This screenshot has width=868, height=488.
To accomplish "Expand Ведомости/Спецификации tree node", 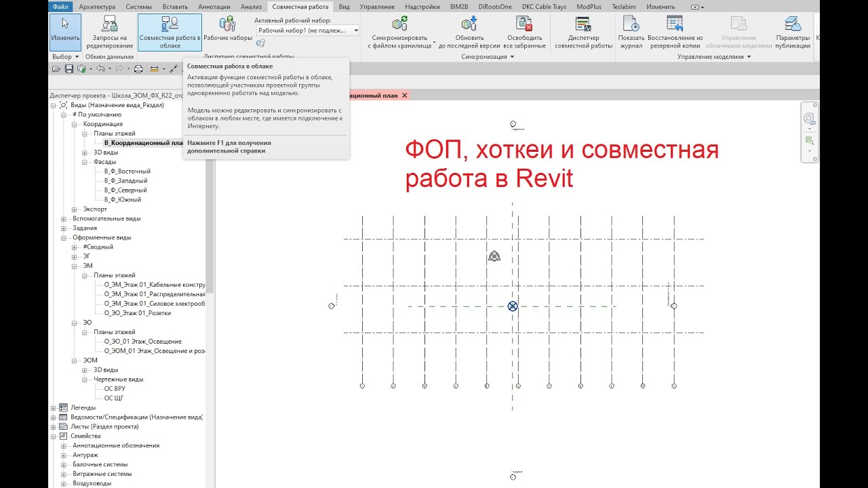I will click(54, 418).
